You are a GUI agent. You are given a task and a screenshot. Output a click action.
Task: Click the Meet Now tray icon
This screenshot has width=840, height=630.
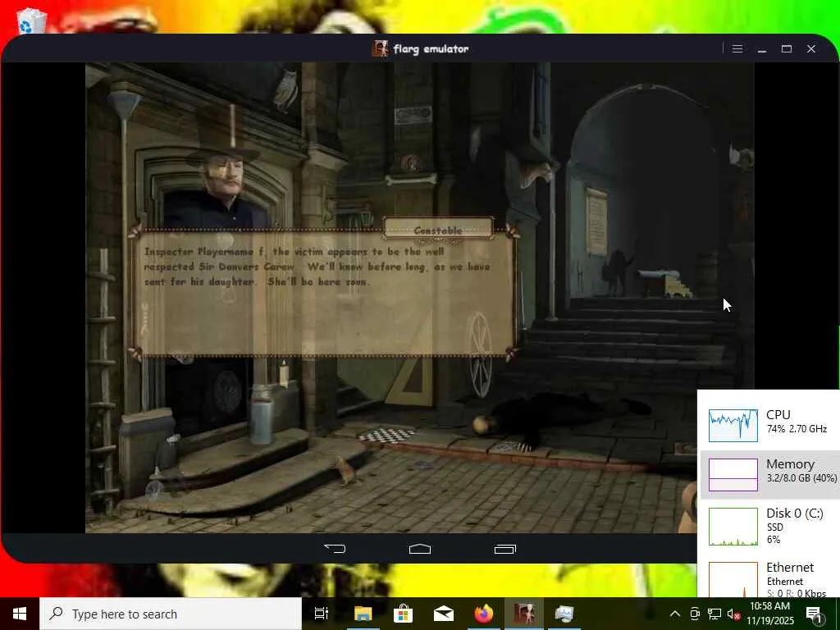695,614
